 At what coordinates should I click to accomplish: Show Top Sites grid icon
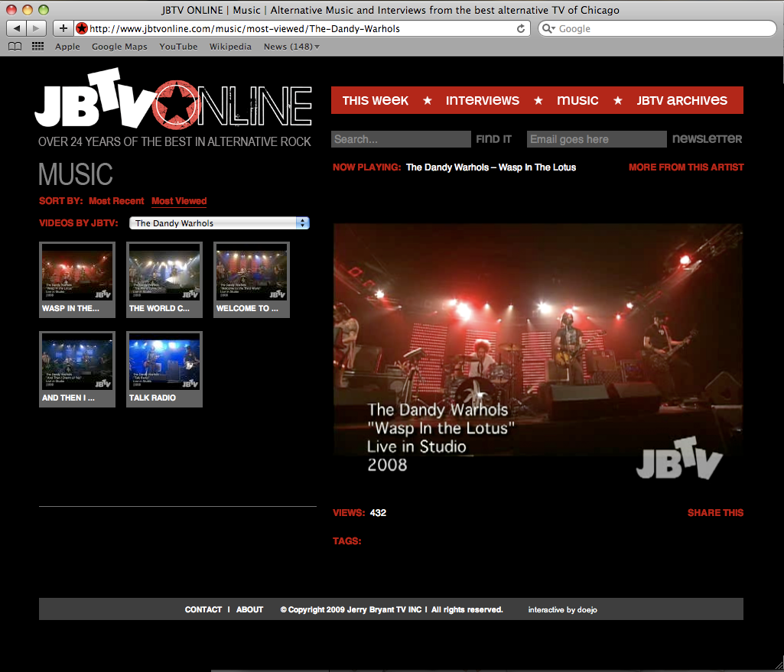(x=37, y=47)
